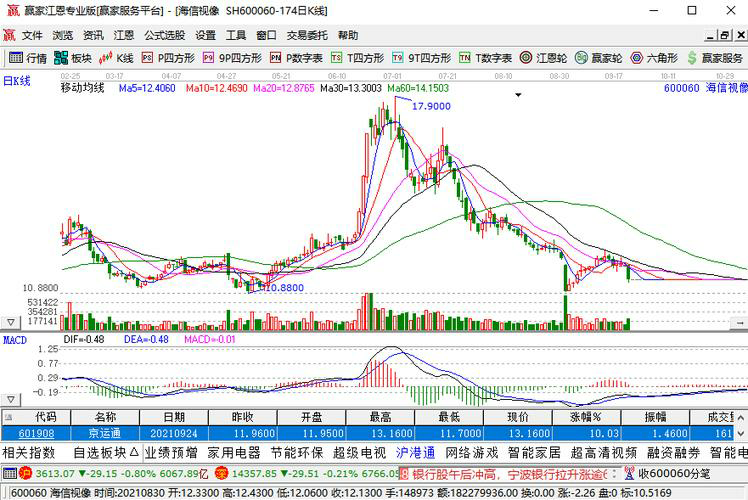748x500 pixels.
Task: Select the 节能环保 tab
Action: coord(297,452)
